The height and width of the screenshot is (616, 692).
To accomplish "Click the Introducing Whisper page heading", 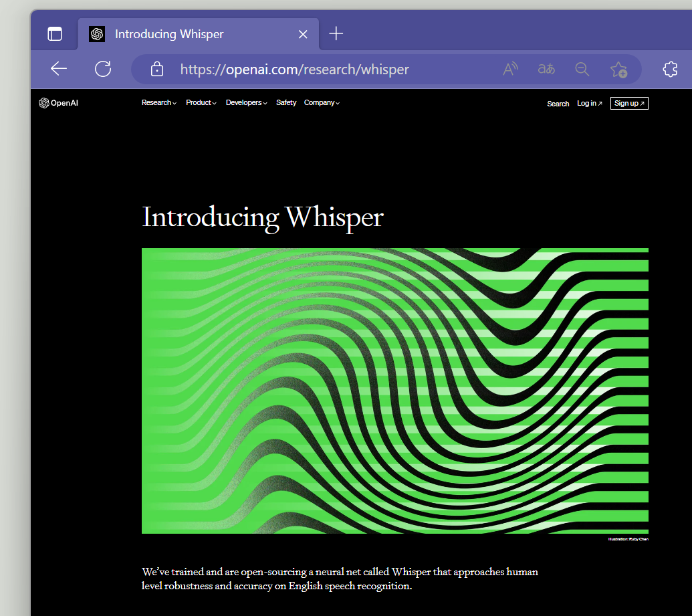I will click(x=263, y=217).
